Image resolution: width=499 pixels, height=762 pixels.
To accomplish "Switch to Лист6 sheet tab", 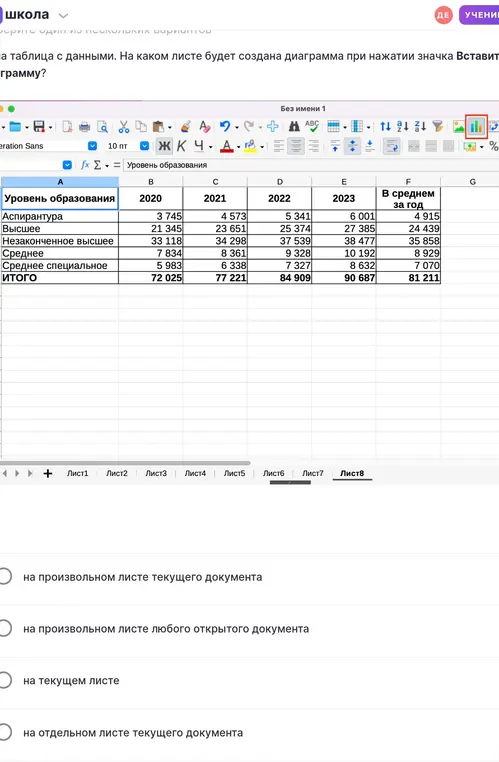I will click(x=274, y=473).
